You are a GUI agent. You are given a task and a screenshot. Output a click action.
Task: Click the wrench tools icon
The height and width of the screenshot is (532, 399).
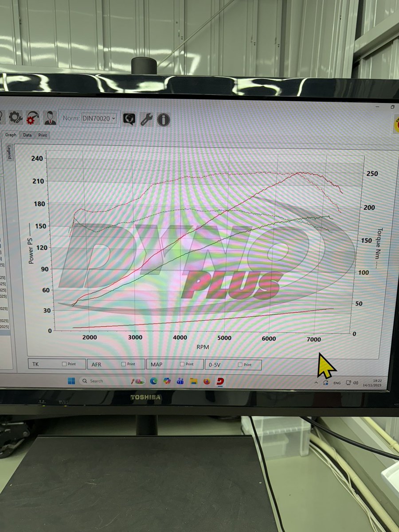click(146, 119)
